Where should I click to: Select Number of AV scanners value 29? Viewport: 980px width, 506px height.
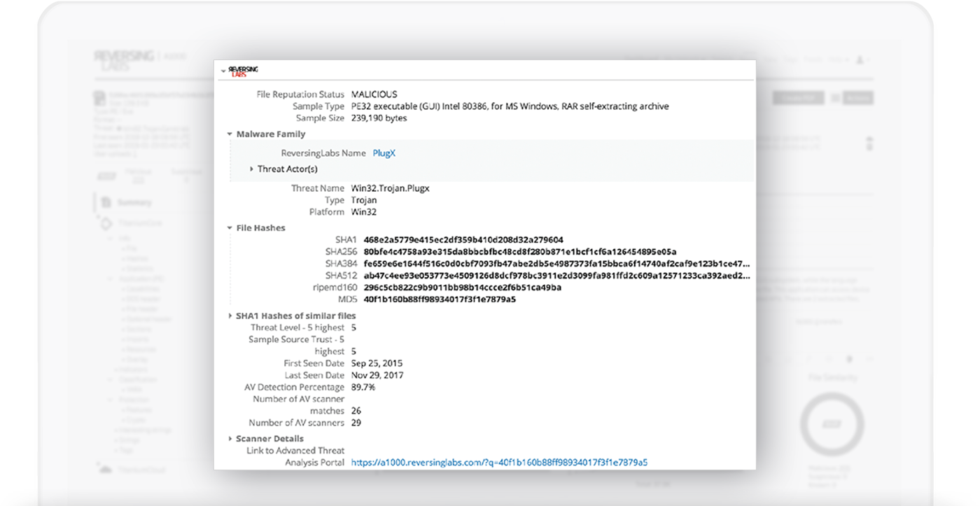click(356, 423)
